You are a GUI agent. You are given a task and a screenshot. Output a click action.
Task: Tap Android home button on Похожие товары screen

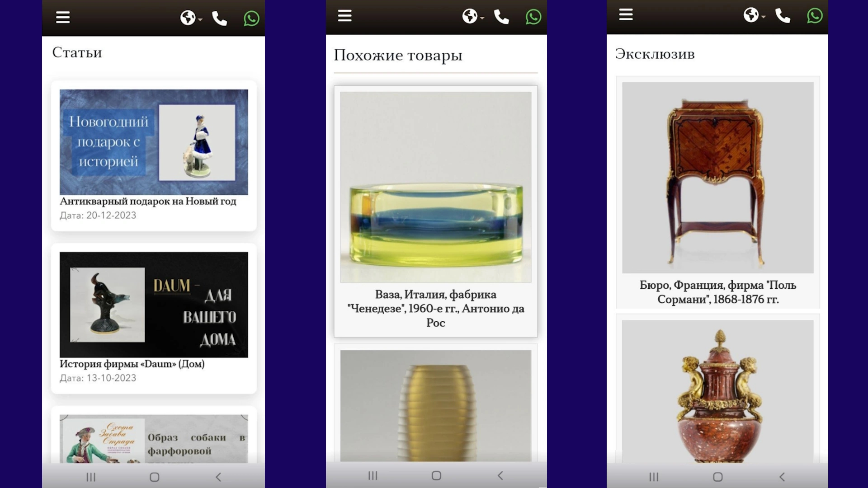pyautogui.click(x=436, y=476)
